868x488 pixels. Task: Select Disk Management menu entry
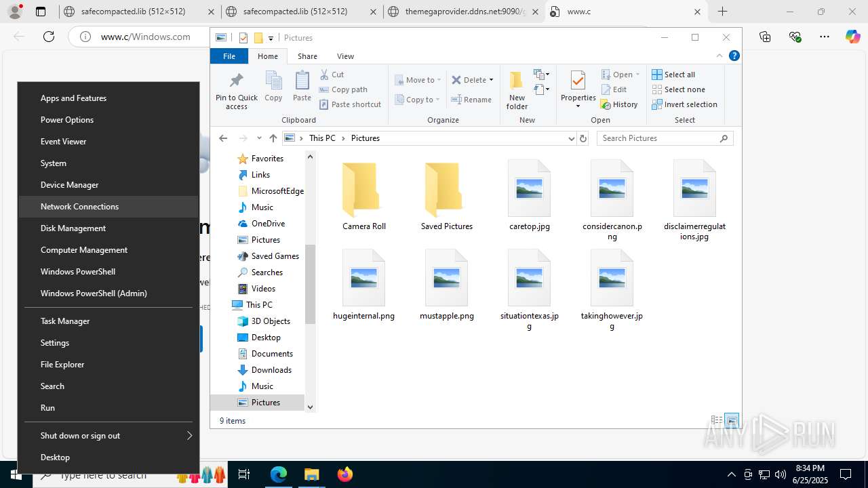(108, 228)
